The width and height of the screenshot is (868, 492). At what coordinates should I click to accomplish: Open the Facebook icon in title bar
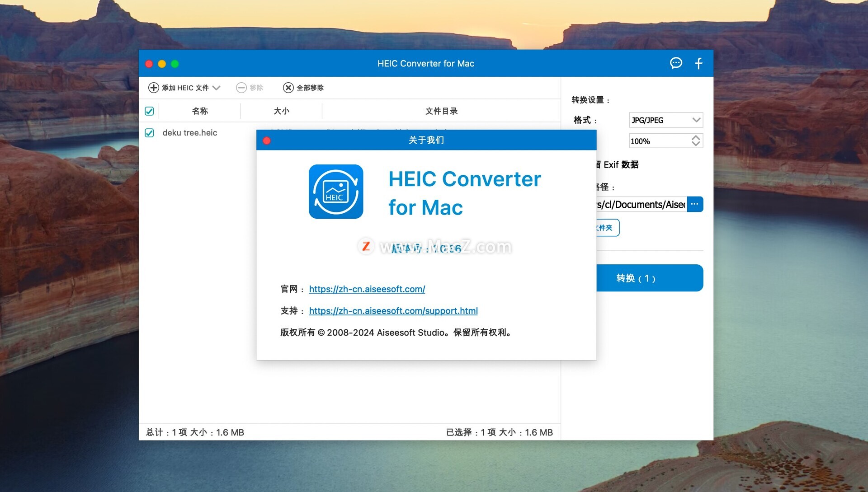click(698, 63)
